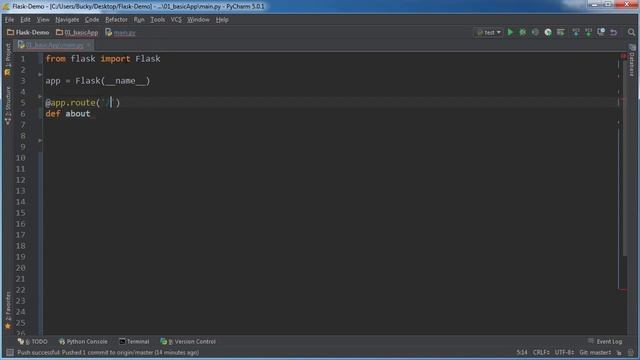Close the main.py editor tab
The width and height of the screenshot is (640, 360).
tap(89, 45)
